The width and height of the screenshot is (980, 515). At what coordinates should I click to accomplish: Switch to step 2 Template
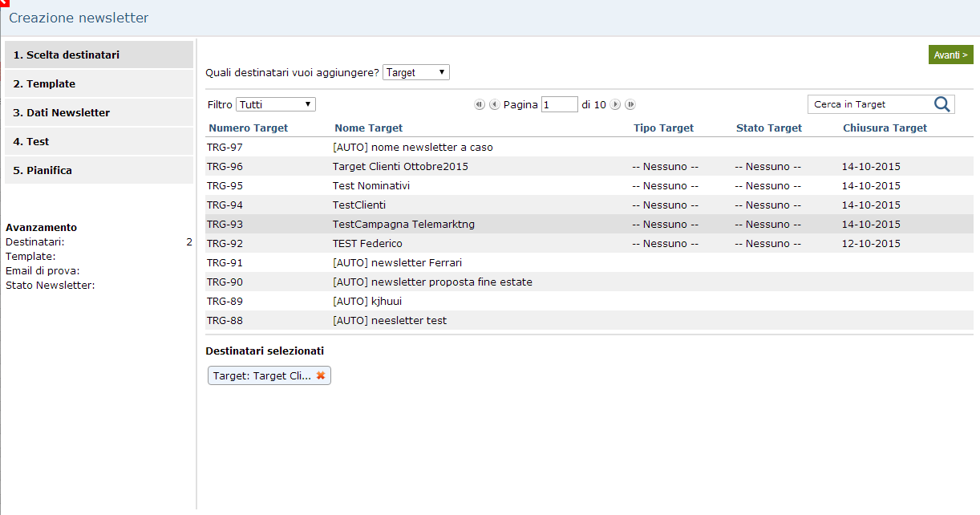point(99,83)
